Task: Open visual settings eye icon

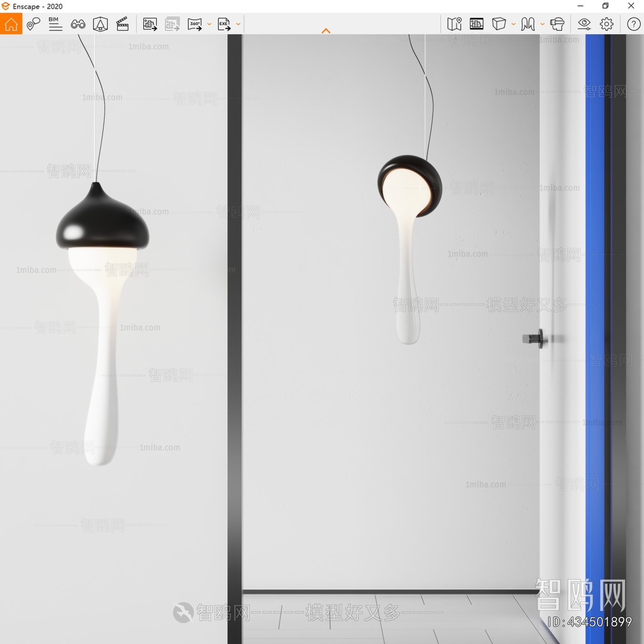Action: tap(584, 24)
